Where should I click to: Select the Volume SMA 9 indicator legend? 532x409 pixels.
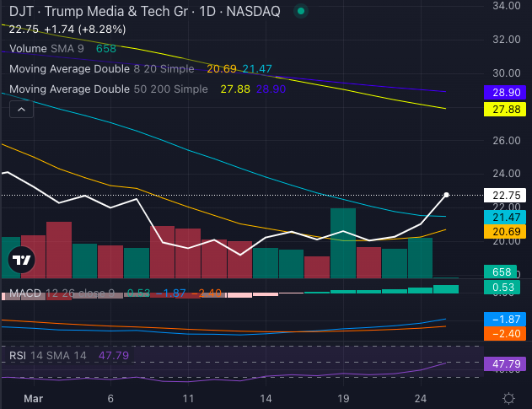pyautogui.click(x=51, y=49)
